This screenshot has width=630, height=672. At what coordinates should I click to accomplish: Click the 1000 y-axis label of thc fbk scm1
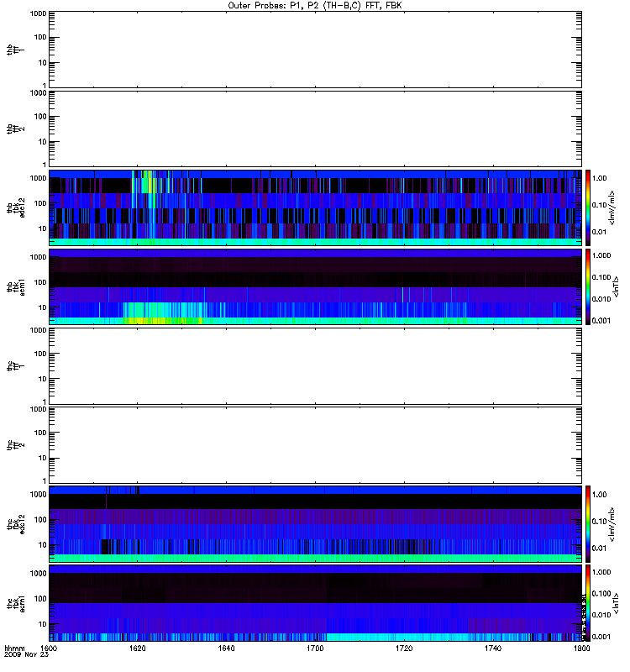coord(38,574)
